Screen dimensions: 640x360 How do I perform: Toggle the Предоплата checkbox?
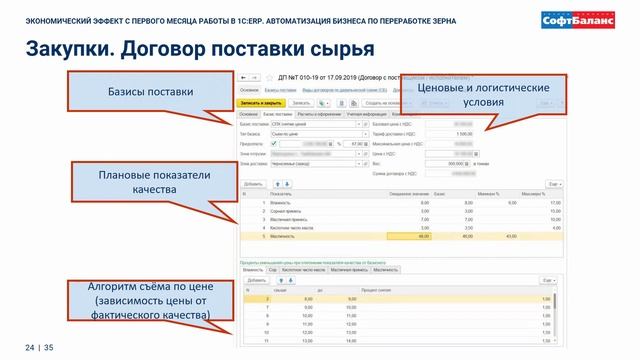pyautogui.click(x=274, y=144)
